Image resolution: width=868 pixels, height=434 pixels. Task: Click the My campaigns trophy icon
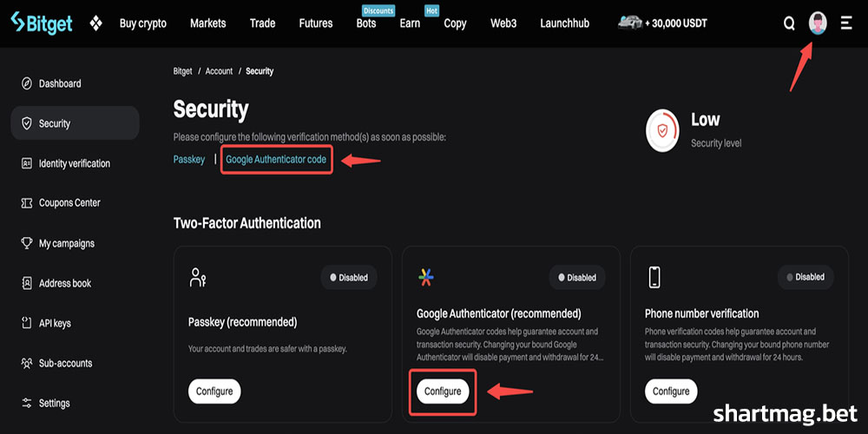pyautogui.click(x=27, y=243)
